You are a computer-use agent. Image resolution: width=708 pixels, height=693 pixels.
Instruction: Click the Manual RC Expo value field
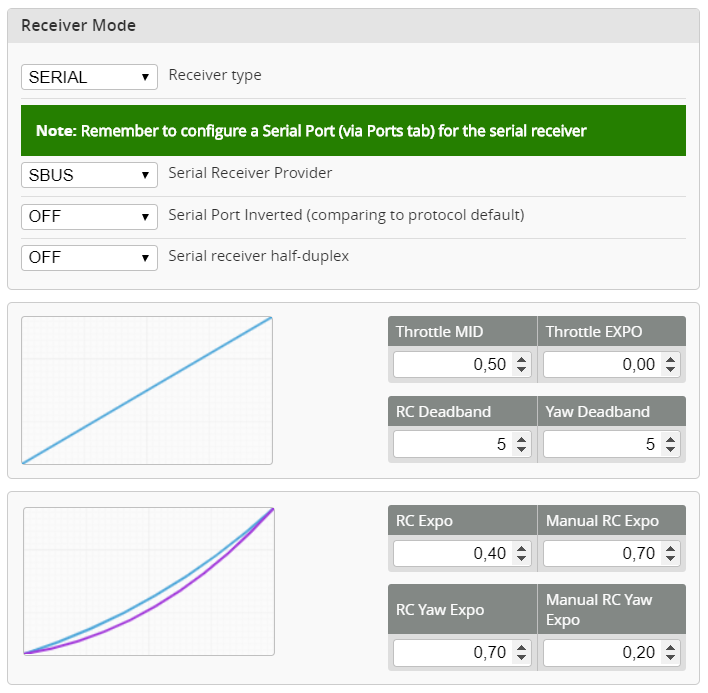click(x=602, y=553)
